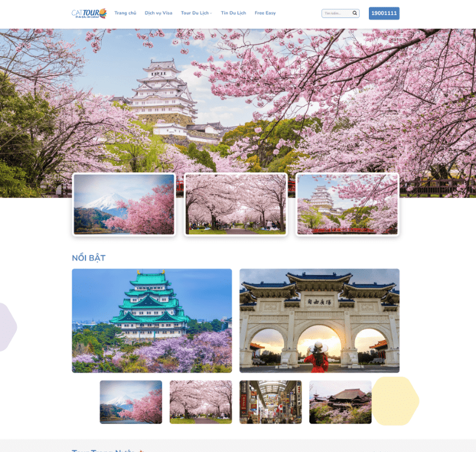Viewport: 476px width, 452px height.
Task: Click the Nổi Bật section heading
Action: 88,258
